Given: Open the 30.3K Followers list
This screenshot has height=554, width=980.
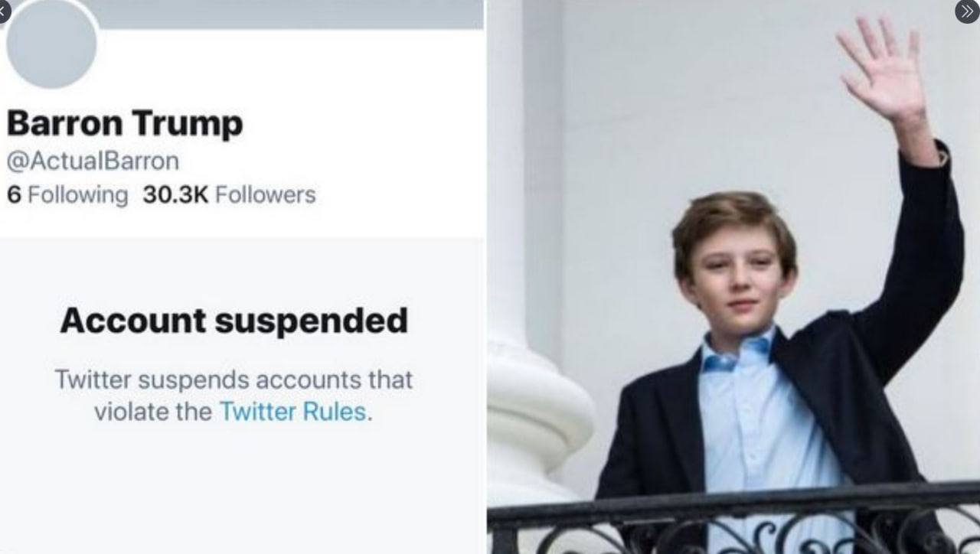Looking at the screenshot, I should click(x=229, y=195).
